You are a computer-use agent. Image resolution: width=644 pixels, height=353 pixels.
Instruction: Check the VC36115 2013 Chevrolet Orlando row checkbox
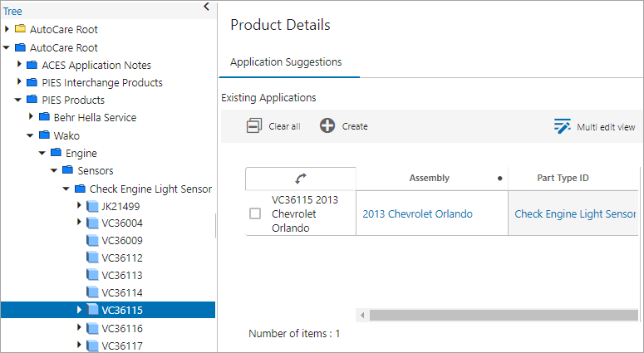(x=256, y=213)
